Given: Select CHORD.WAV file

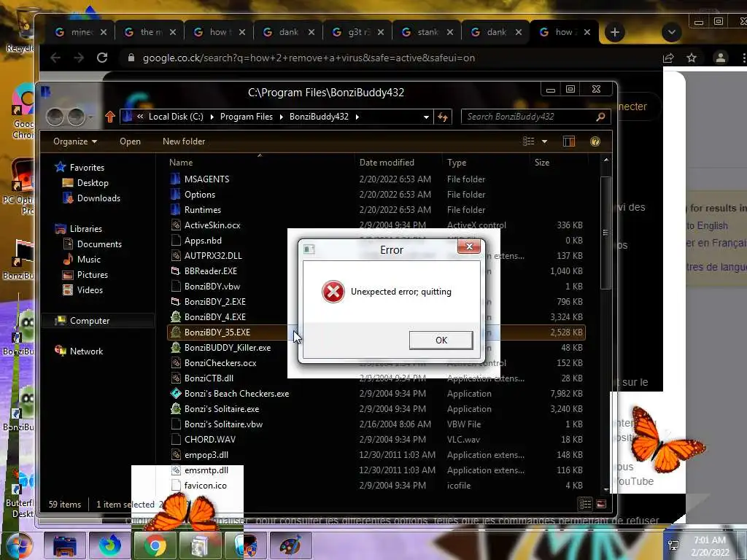Looking at the screenshot, I should 209,440.
